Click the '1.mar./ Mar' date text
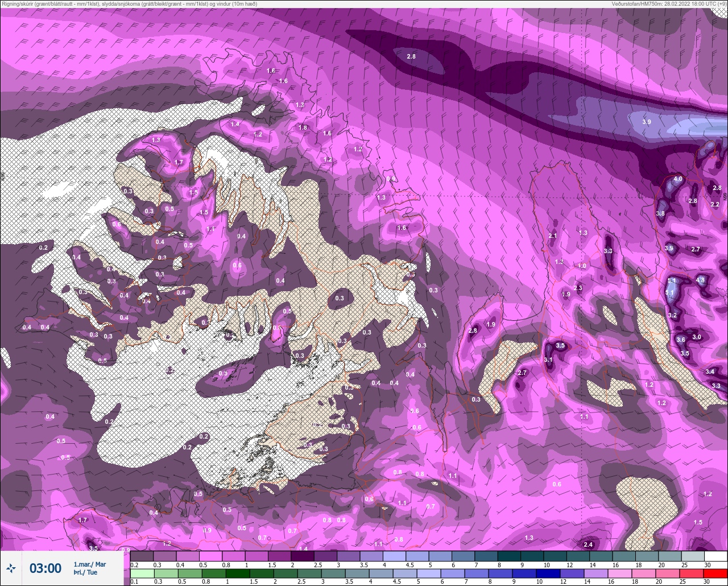 [x=90, y=564]
